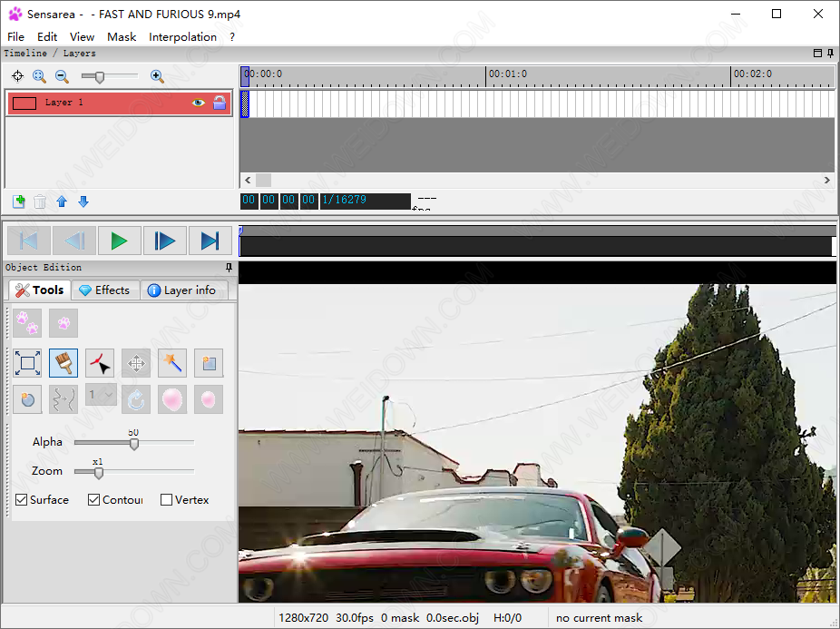The image size is (840, 629).
Task: Click "30.0fps" in status bar
Action: tap(355, 618)
